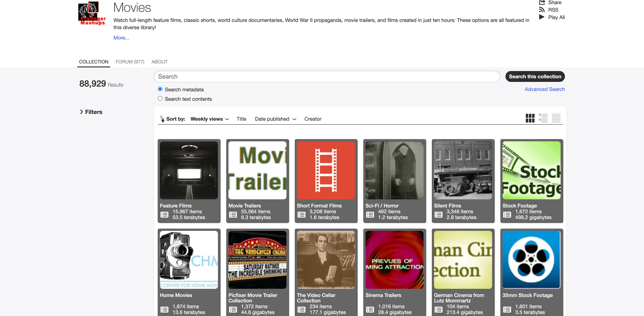This screenshot has height=316, width=644.
Task: Toggle sort direction arrows icon
Action: (x=162, y=119)
